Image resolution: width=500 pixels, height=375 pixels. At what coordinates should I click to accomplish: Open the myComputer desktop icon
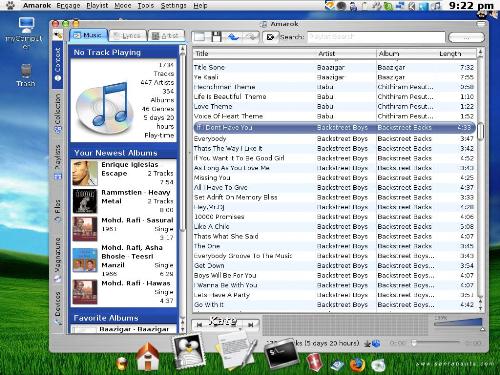pyautogui.click(x=25, y=33)
